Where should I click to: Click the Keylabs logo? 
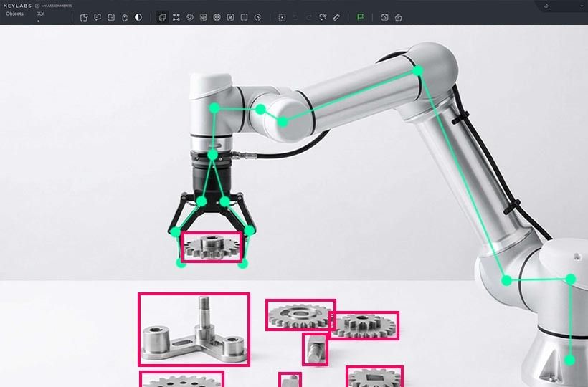[x=18, y=6]
